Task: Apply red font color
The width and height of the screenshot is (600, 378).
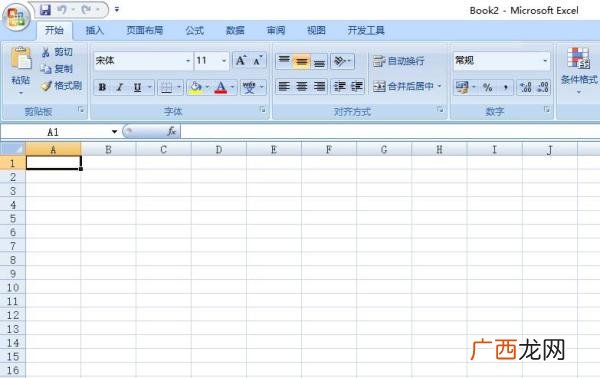Action: 221,88
